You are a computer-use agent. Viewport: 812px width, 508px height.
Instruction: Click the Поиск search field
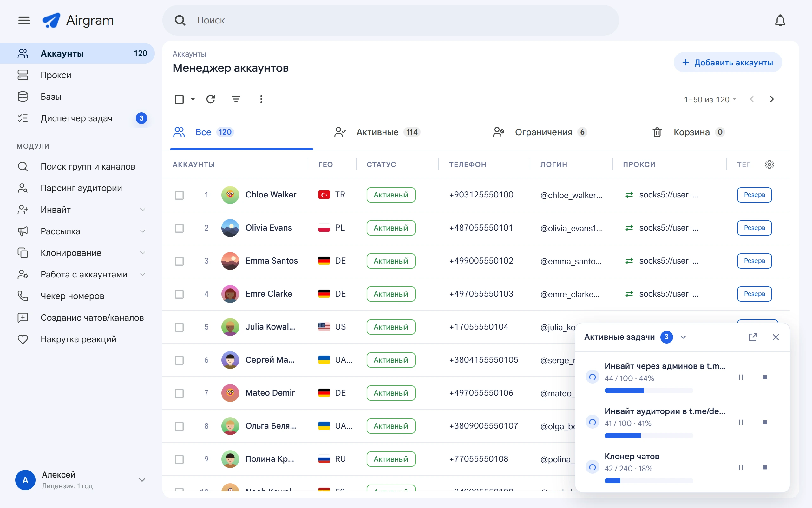[390, 21]
